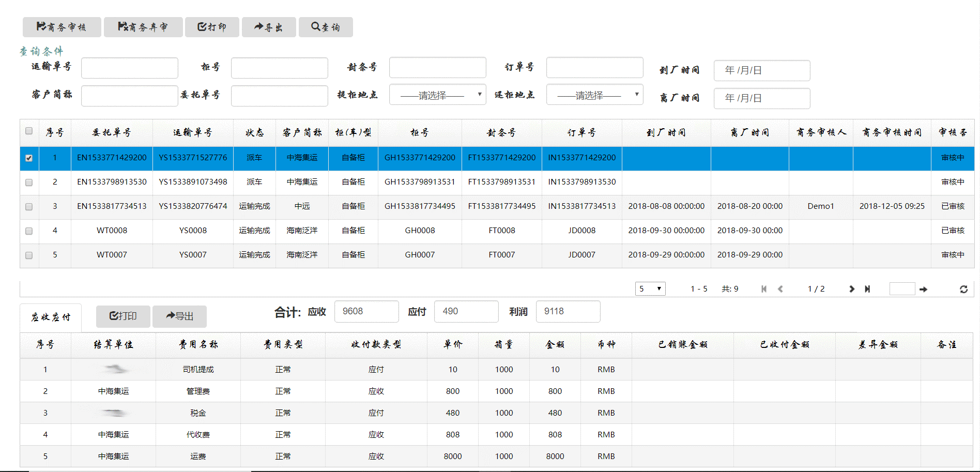980x472 pixels.
Task: Open the page size dropdown showing 5
Action: pos(650,288)
